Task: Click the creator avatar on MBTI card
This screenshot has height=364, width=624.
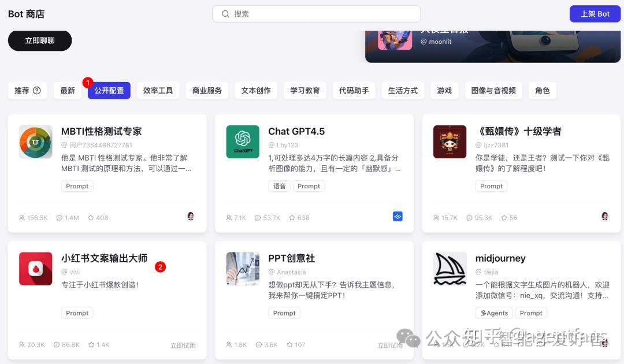Action: 191,216
